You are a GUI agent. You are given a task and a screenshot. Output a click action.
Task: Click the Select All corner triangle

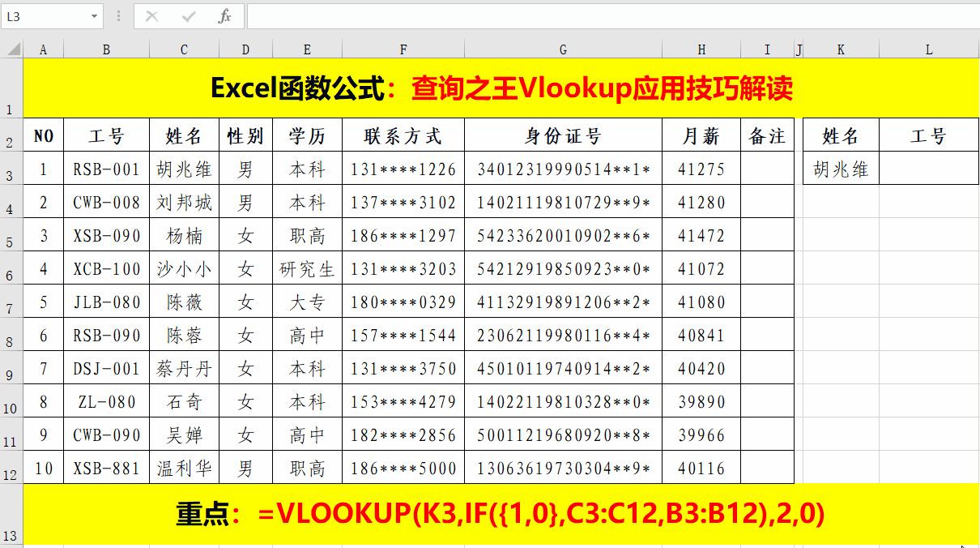(x=12, y=50)
